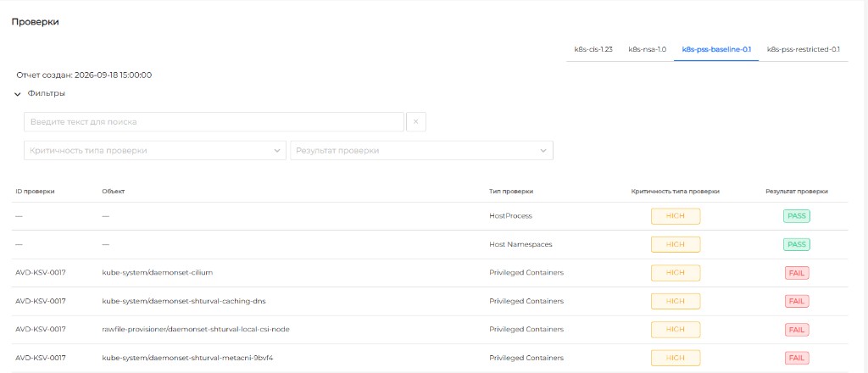
Task: Switch to the k8s-cis-1.23 tab
Action: [x=593, y=49]
